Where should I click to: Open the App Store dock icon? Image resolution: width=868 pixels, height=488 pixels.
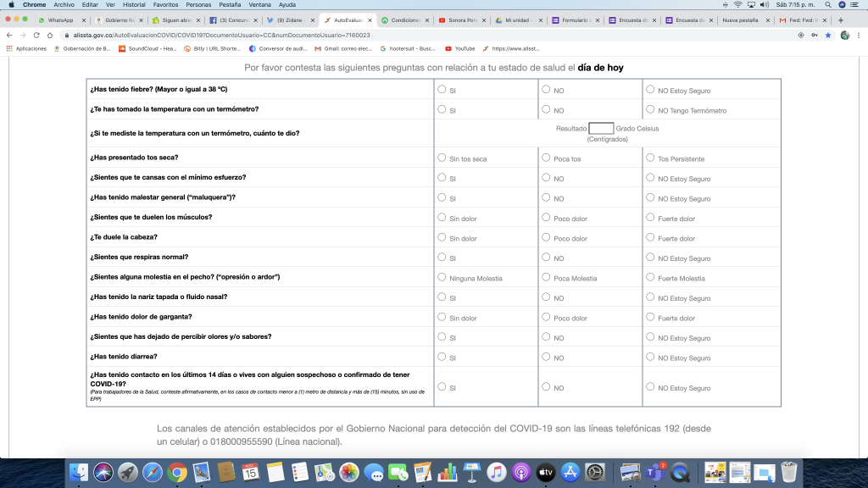point(570,471)
